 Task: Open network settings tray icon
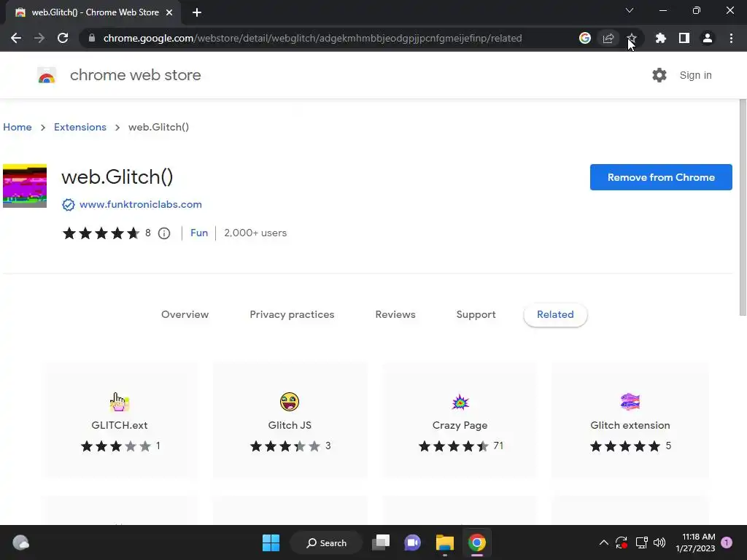[x=641, y=542]
